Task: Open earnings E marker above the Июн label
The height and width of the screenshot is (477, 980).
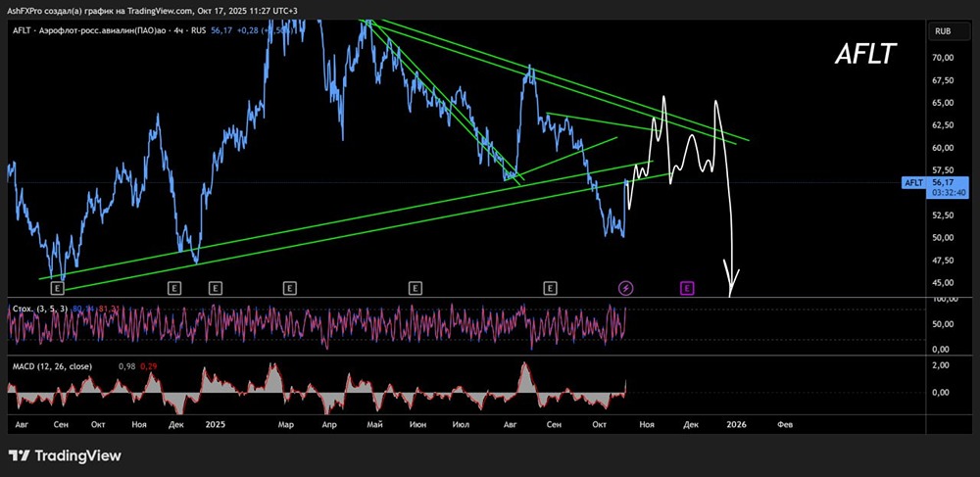Action: coord(415,288)
